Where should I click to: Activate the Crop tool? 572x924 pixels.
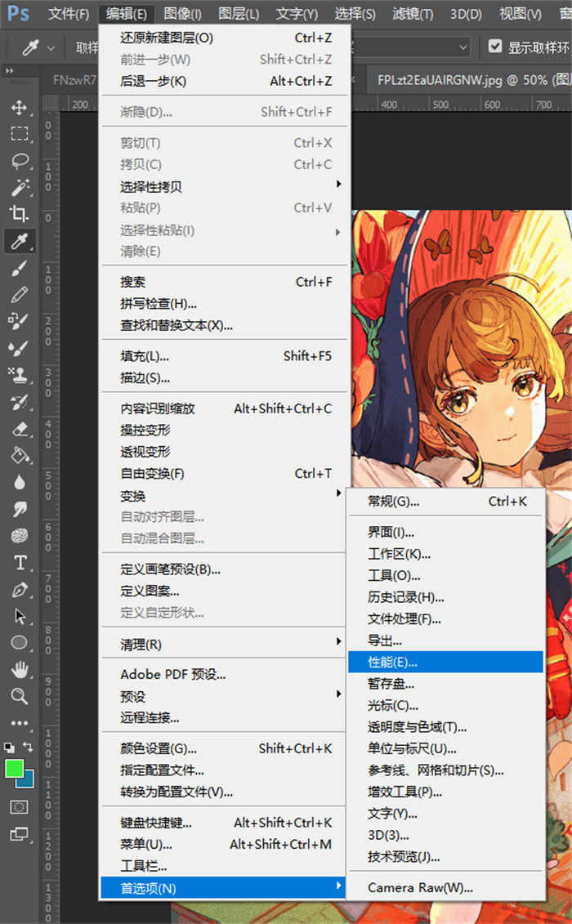click(20, 214)
